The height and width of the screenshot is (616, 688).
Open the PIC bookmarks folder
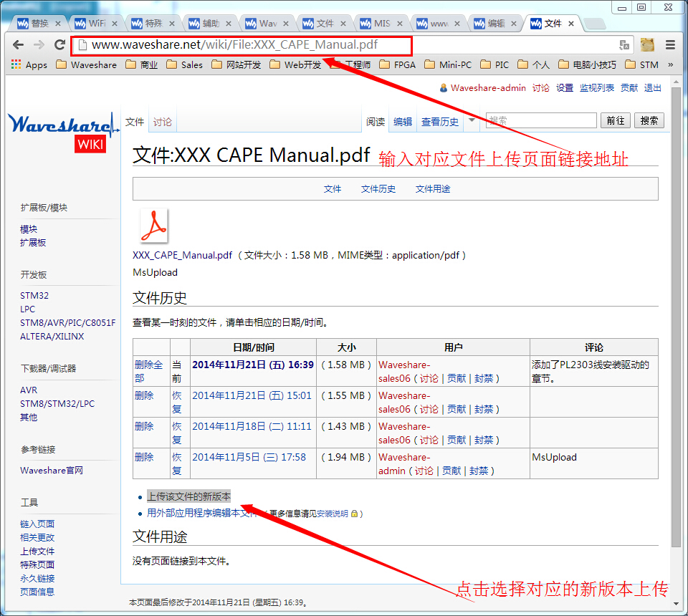(x=494, y=65)
